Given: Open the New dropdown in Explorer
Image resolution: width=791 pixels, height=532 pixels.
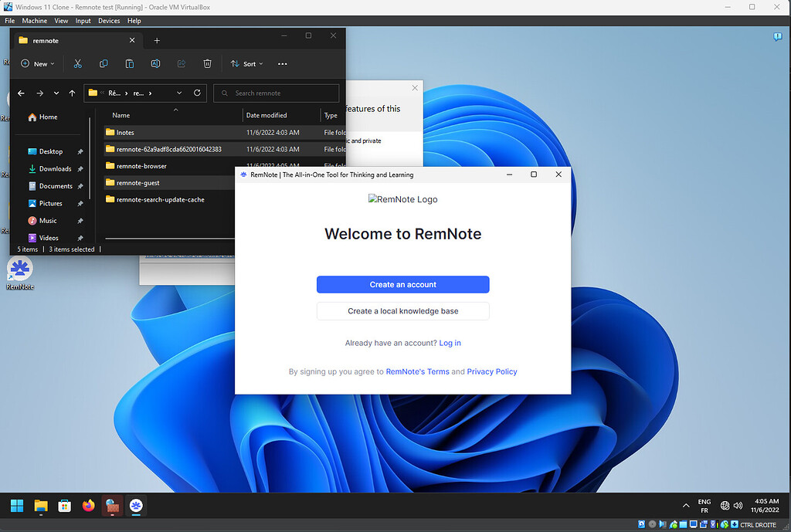Looking at the screenshot, I should tap(36, 63).
